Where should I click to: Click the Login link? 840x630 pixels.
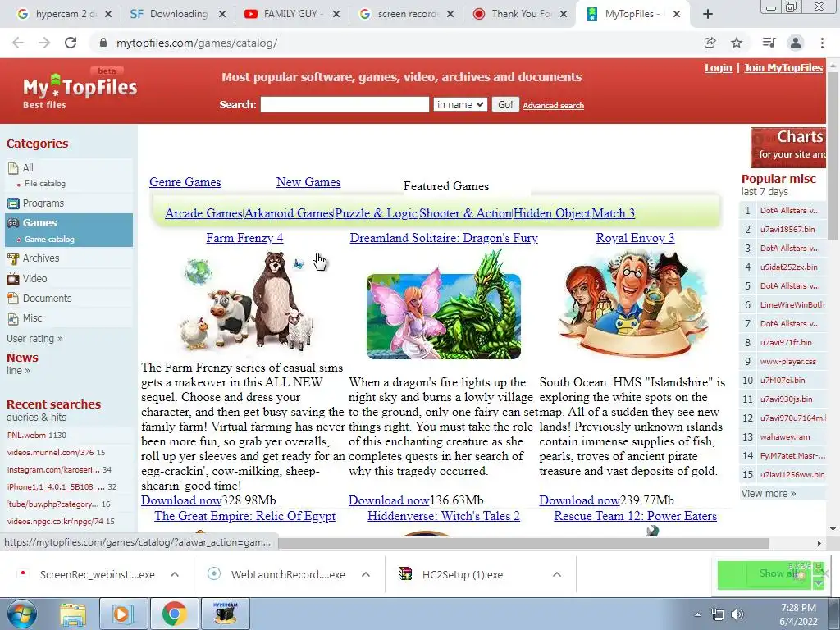pyautogui.click(x=719, y=67)
